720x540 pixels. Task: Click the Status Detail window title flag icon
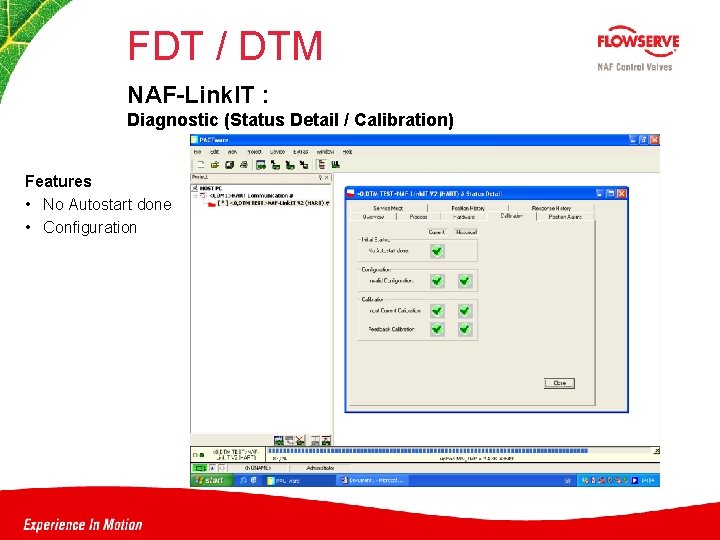(351, 194)
